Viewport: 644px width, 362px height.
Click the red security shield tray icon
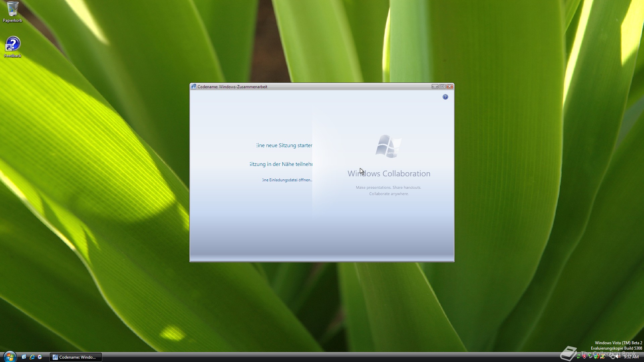584,356
